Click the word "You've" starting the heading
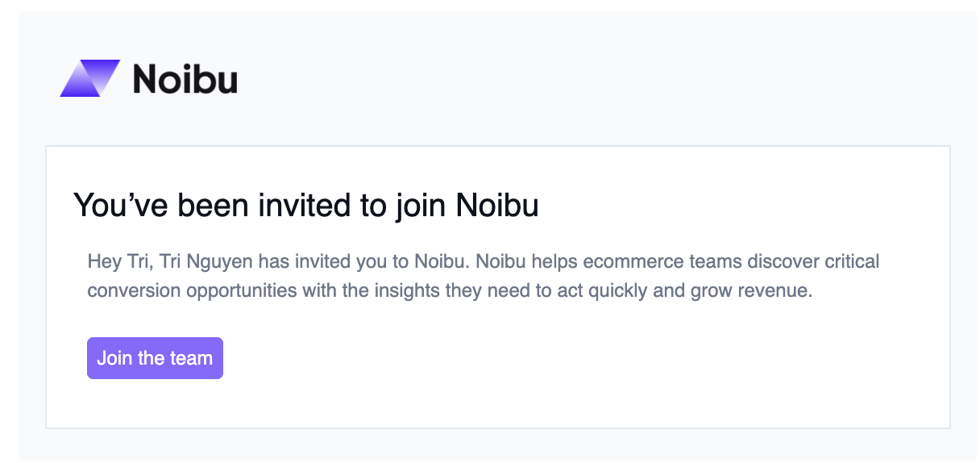 click(x=121, y=206)
